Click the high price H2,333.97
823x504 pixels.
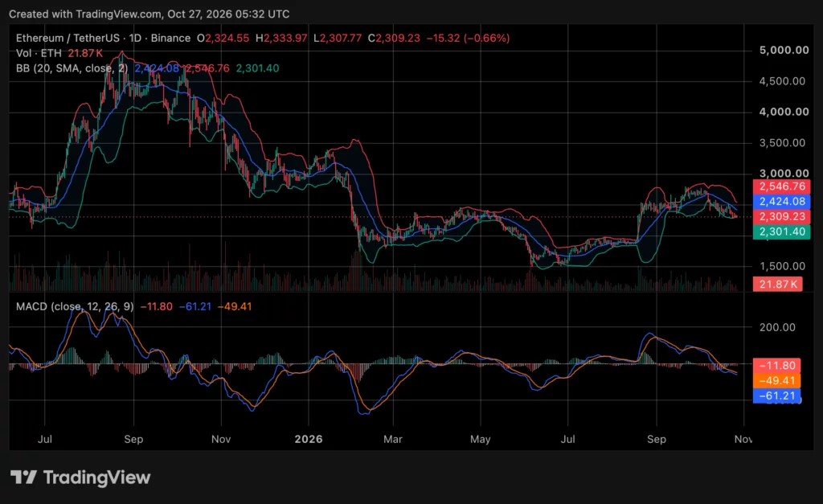[x=281, y=38]
